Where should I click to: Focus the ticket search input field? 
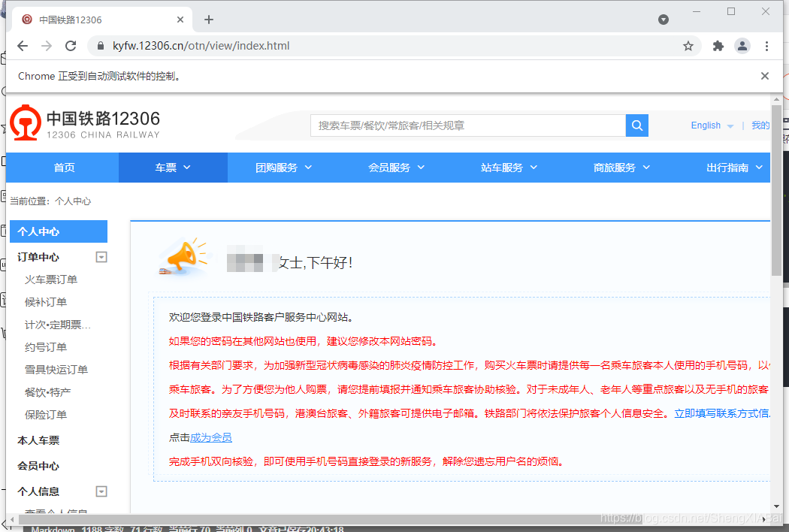468,125
